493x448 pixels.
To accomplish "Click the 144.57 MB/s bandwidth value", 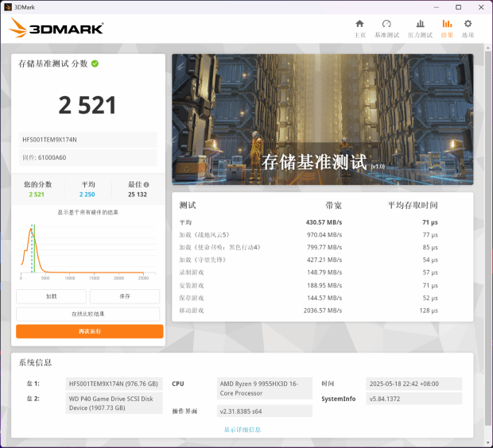I will [324, 298].
